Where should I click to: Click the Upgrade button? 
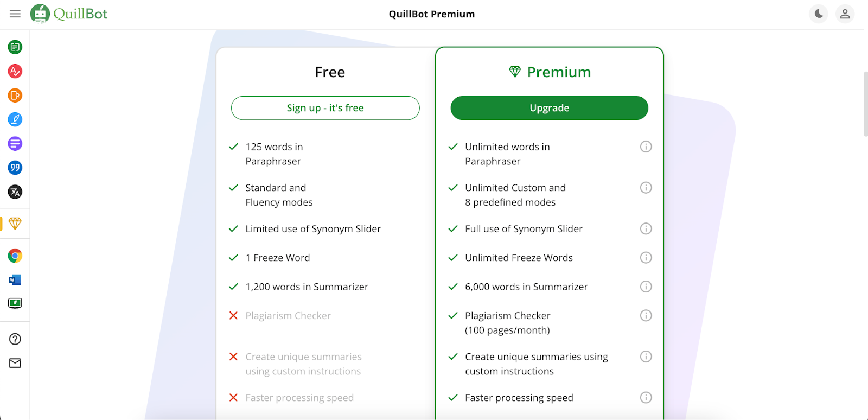549,108
